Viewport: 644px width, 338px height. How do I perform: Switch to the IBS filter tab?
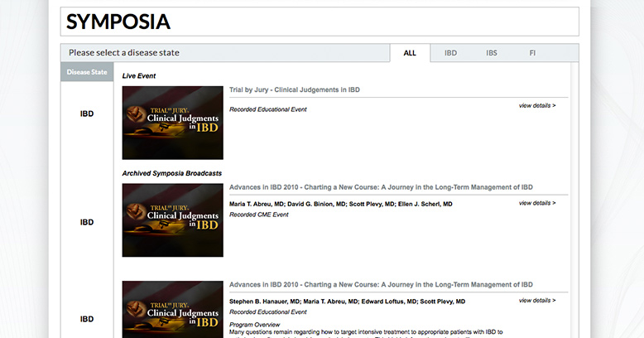[x=492, y=53]
